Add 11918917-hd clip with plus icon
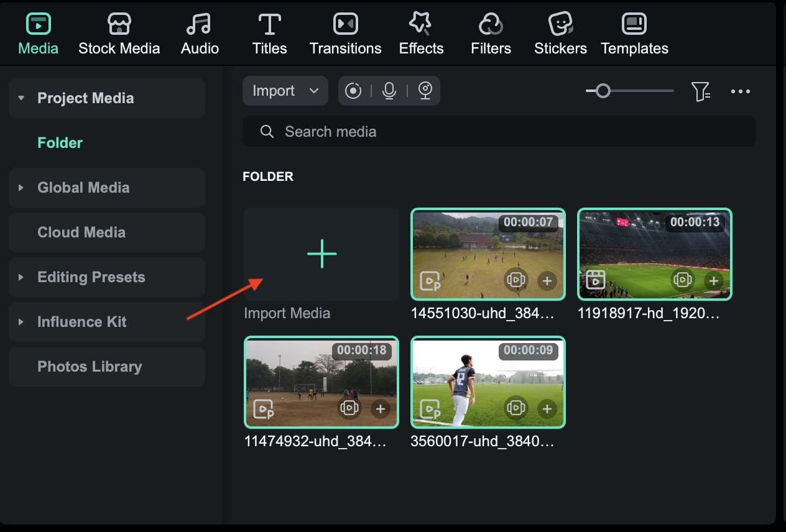This screenshot has height=532, width=786. tap(714, 281)
